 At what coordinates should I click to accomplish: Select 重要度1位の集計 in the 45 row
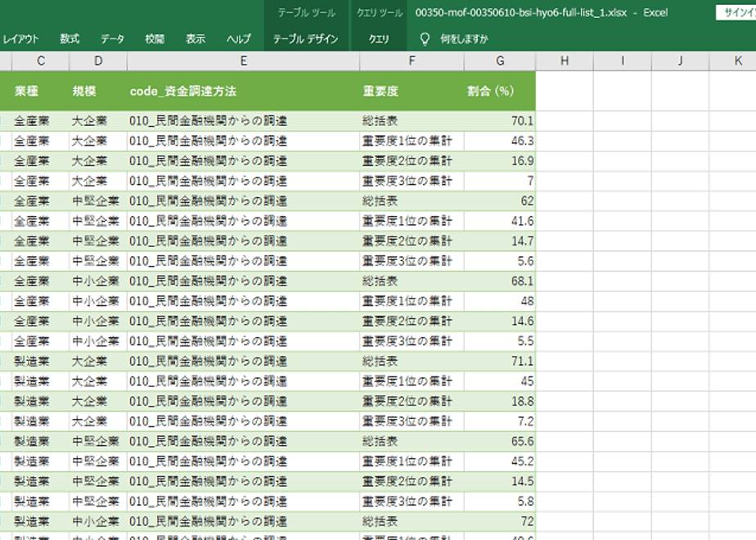[412, 381]
